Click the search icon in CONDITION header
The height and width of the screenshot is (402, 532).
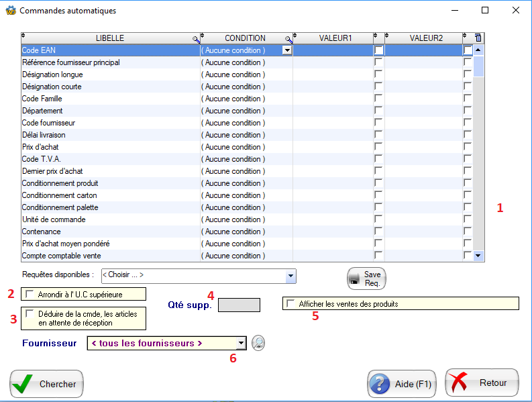pyautogui.click(x=288, y=40)
